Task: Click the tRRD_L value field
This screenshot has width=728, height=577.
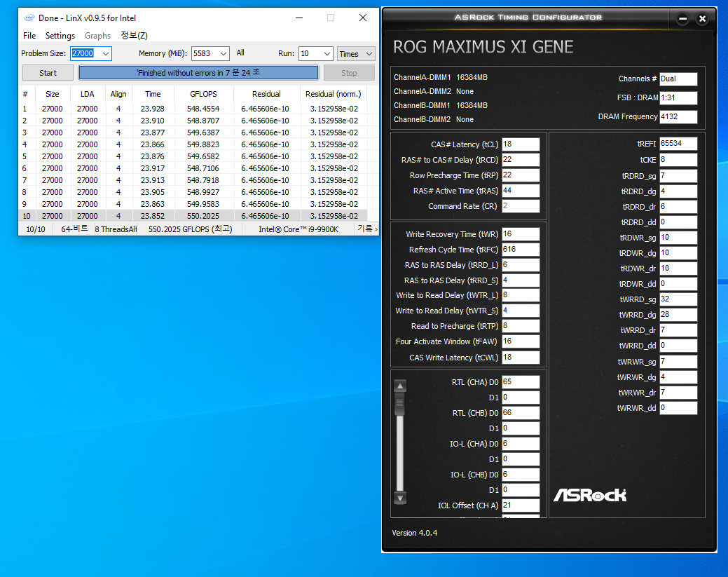Action: 521,265
